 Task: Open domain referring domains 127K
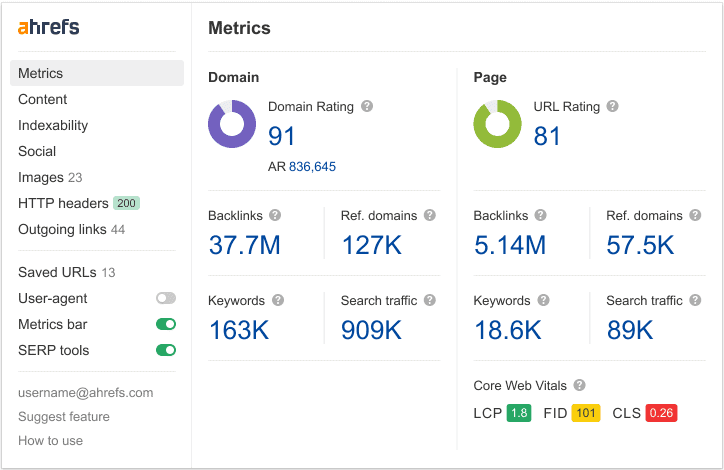(371, 245)
